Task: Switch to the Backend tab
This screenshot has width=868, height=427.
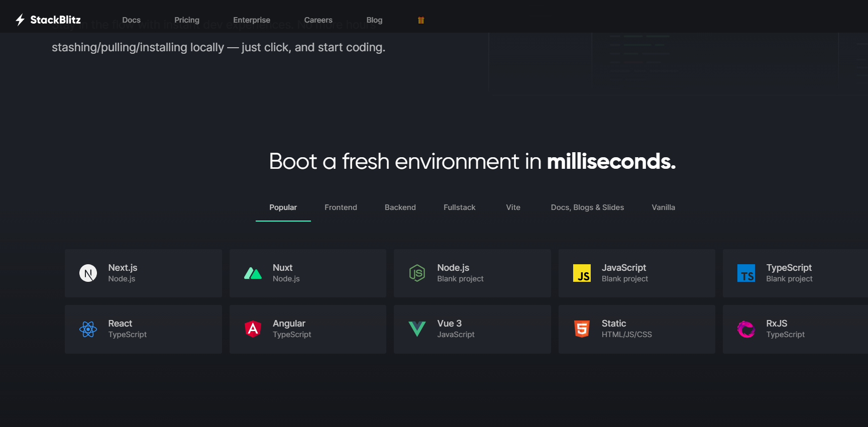Action: [x=400, y=207]
